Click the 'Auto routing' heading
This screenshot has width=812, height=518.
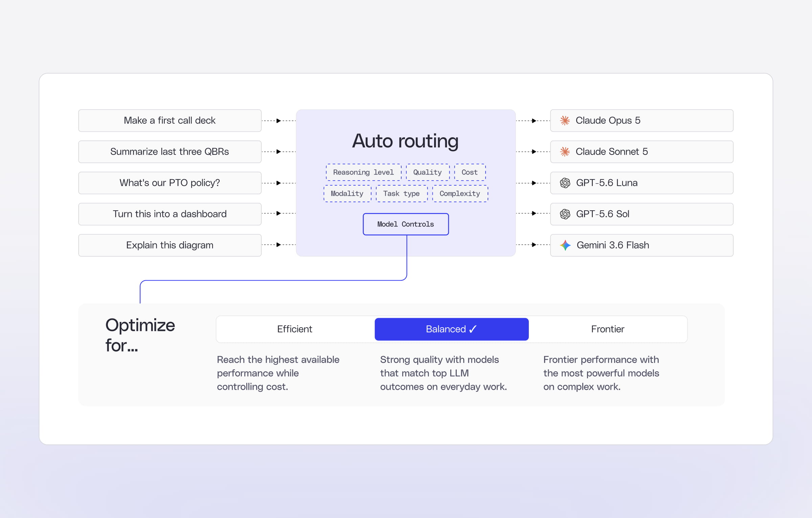click(x=405, y=141)
